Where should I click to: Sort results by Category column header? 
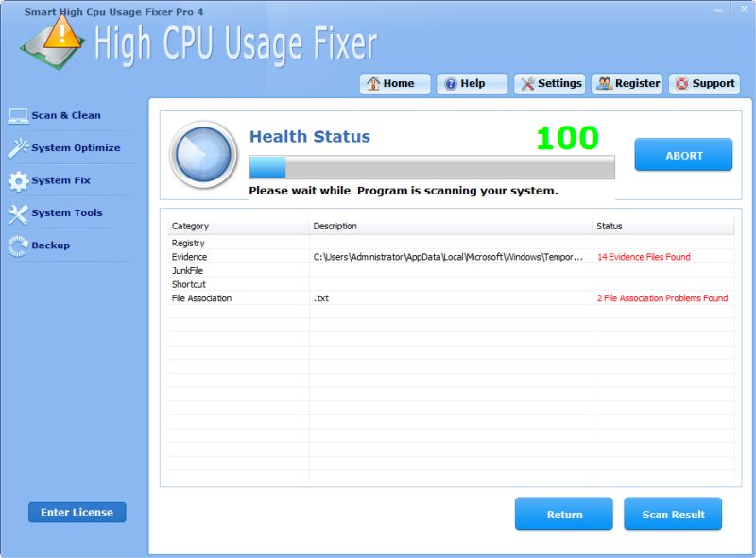point(238,227)
